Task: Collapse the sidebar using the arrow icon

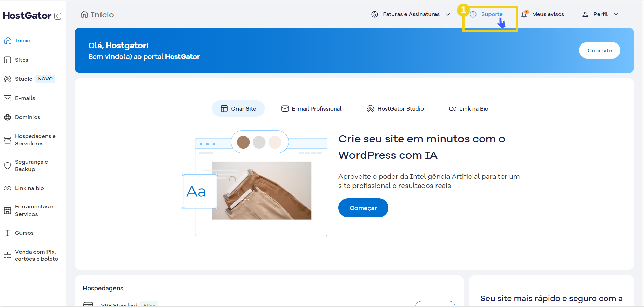Action: click(58, 16)
